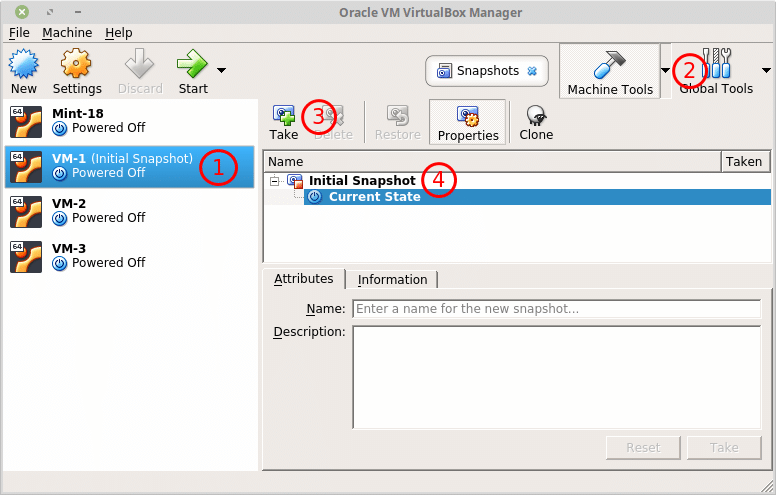Image resolution: width=776 pixels, height=495 pixels.
Task: Click the Name column header
Action: pos(492,162)
